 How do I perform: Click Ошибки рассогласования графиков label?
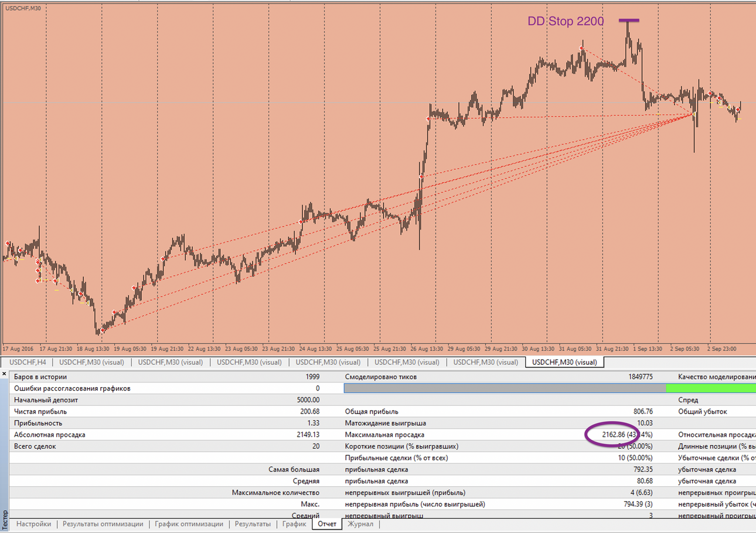73,388
